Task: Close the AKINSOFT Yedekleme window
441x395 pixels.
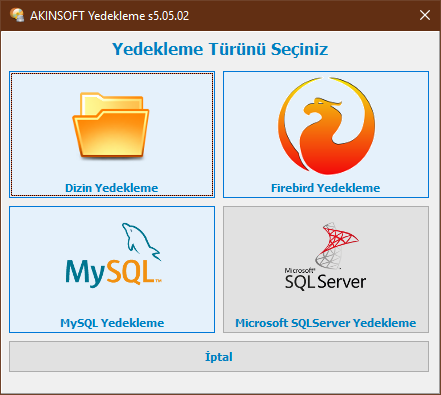Action: pyautogui.click(x=425, y=15)
